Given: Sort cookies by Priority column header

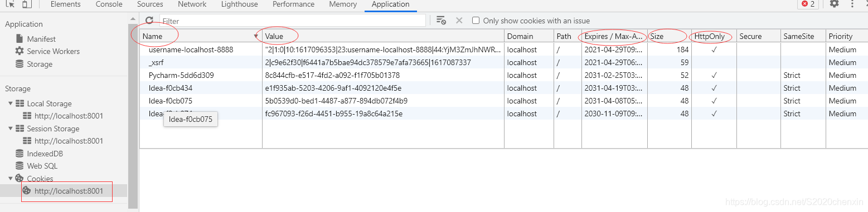Looking at the screenshot, I should pos(846,36).
